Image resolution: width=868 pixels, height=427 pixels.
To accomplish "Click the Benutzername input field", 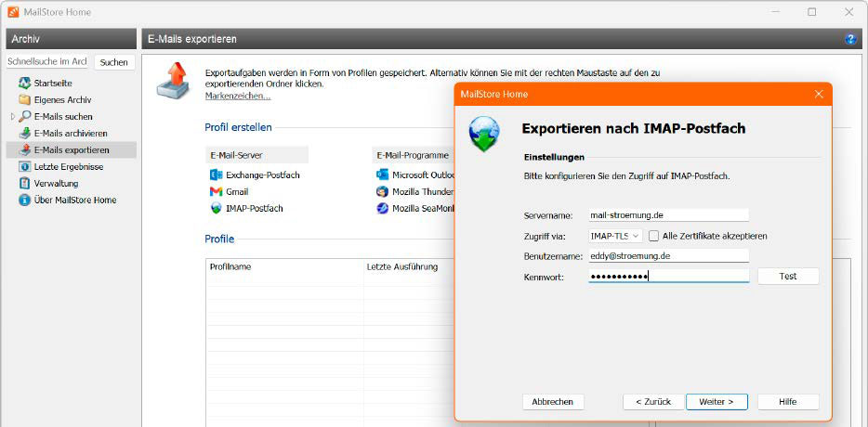I will coord(669,256).
